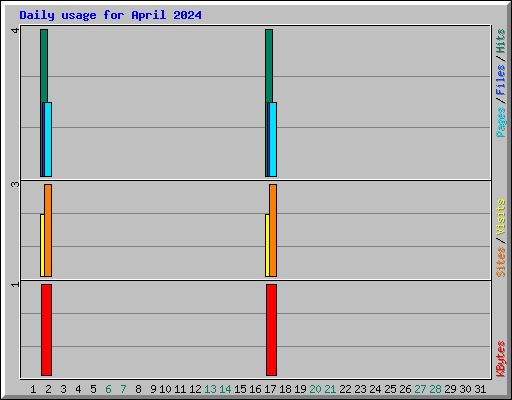Click day '8' on the x-axis

pos(138,389)
